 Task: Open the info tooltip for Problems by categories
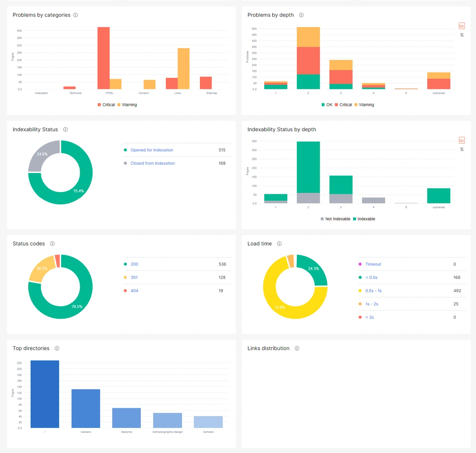[75, 15]
